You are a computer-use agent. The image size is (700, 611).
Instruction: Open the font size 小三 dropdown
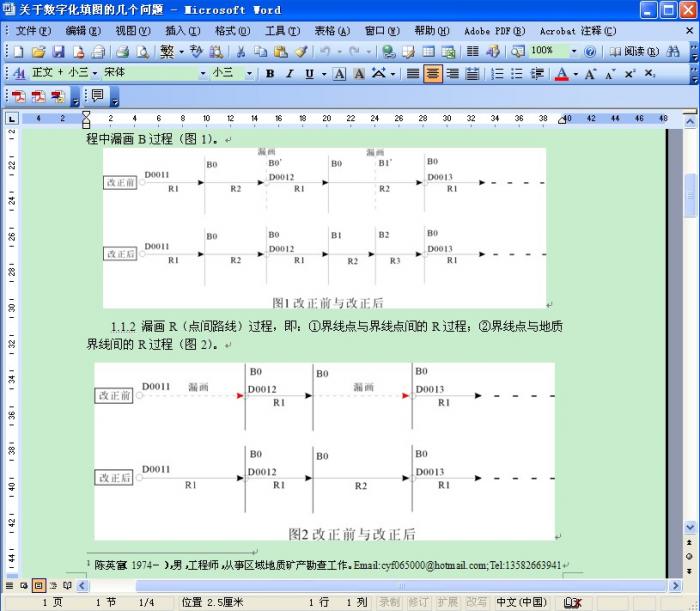(x=250, y=73)
